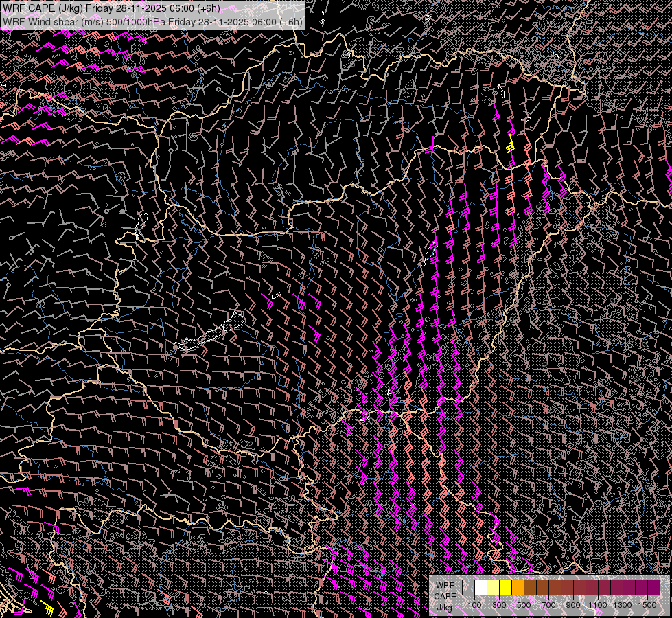Click the 900 legend tick label
Screen dimensions: 672x618
pos(573,605)
